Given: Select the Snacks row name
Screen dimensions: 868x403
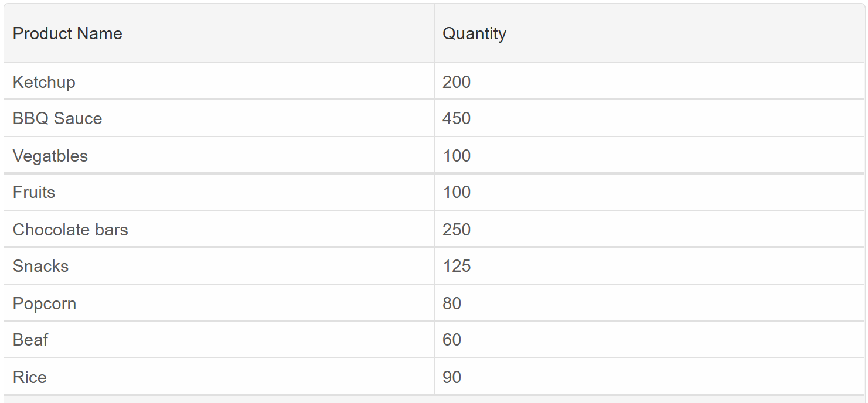Looking at the screenshot, I should pos(219,266).
